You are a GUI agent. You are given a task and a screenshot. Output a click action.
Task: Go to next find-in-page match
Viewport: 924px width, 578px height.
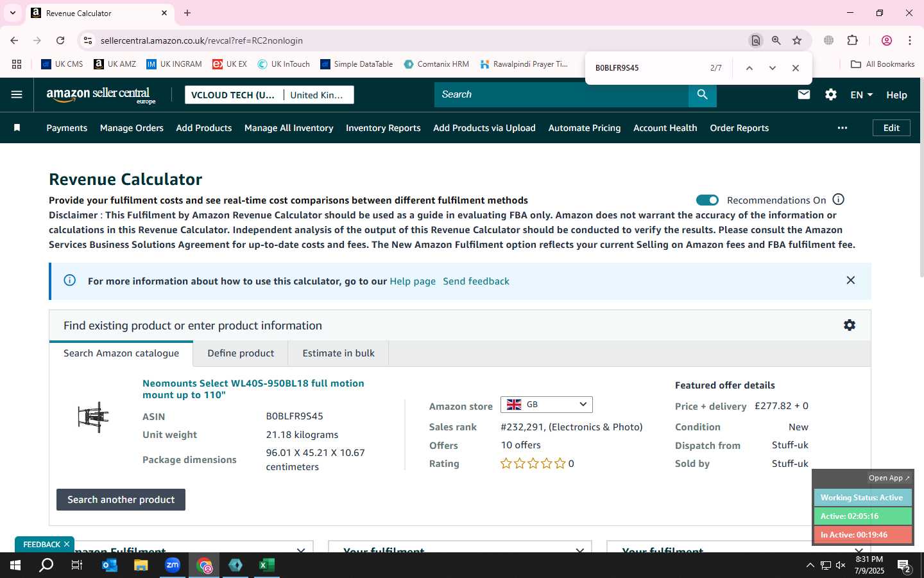[x=773, y=68]
